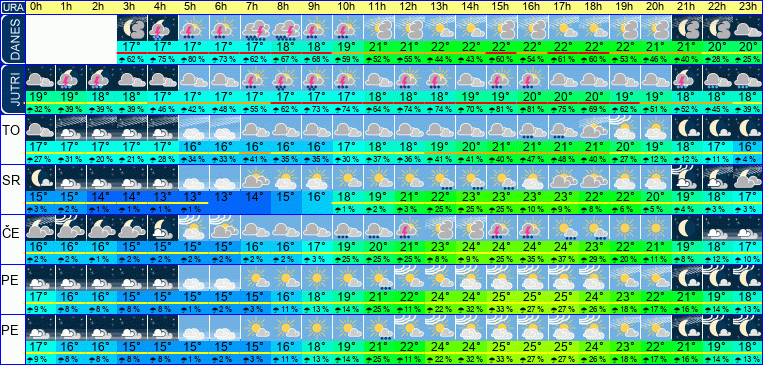Switch to the JUTRI day tab

(13, 89)
